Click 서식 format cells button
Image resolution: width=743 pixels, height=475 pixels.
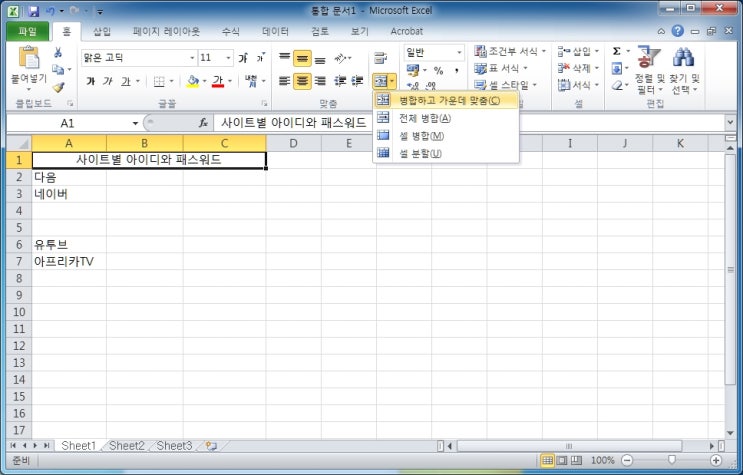578,85
